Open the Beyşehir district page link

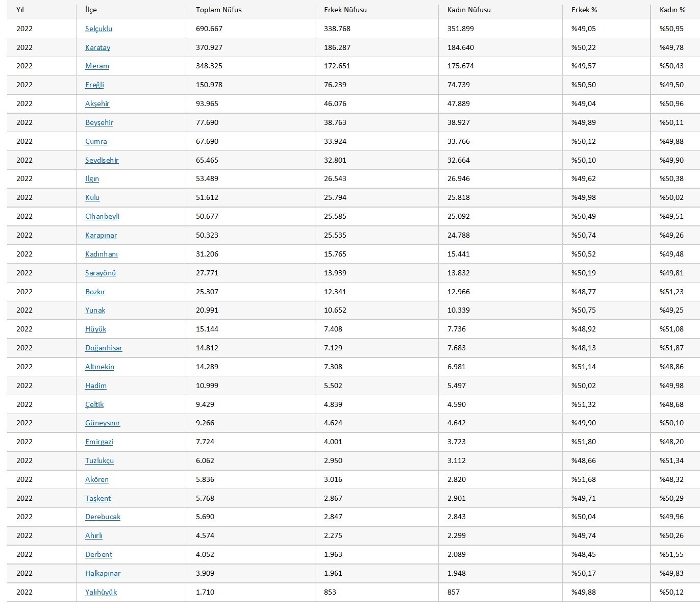pyautogui.click(x=99, y=122)
